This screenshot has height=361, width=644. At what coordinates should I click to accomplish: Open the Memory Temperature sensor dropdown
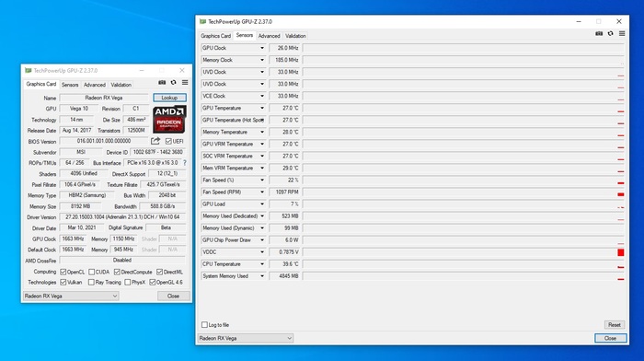click(x=262, y=132)
